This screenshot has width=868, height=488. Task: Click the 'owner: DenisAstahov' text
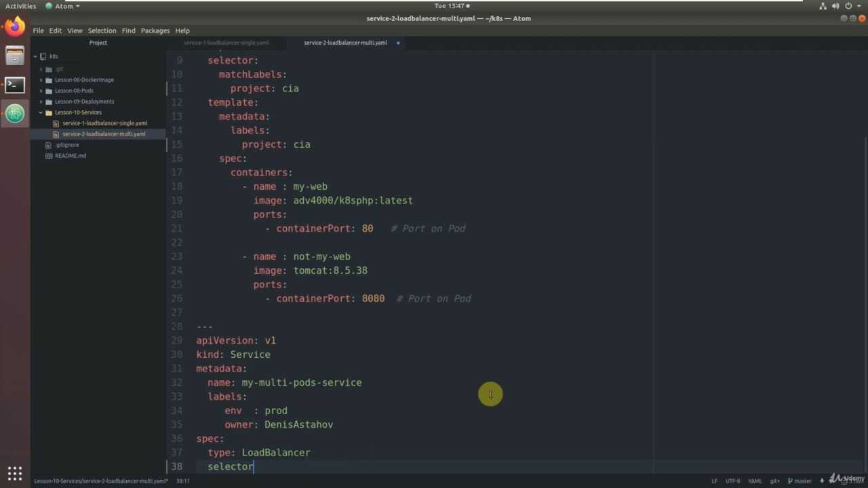click(x=279, y=424)
